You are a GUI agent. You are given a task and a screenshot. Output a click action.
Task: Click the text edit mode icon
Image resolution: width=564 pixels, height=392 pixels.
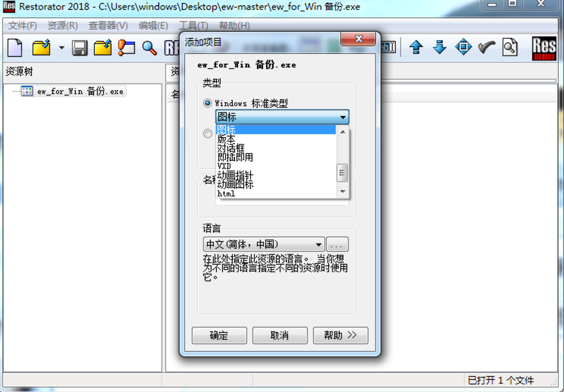tap(388, 47)
